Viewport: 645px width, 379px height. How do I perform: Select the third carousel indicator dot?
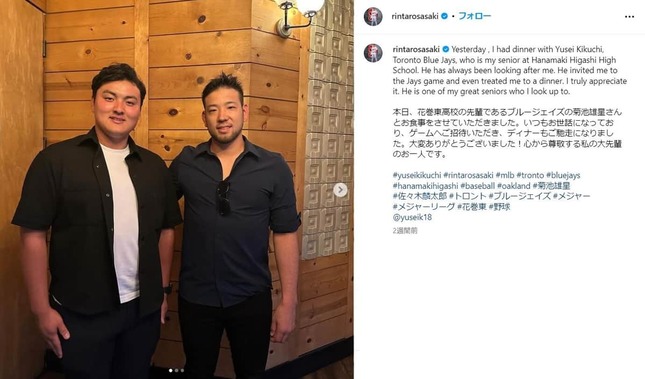pos(182,370)
